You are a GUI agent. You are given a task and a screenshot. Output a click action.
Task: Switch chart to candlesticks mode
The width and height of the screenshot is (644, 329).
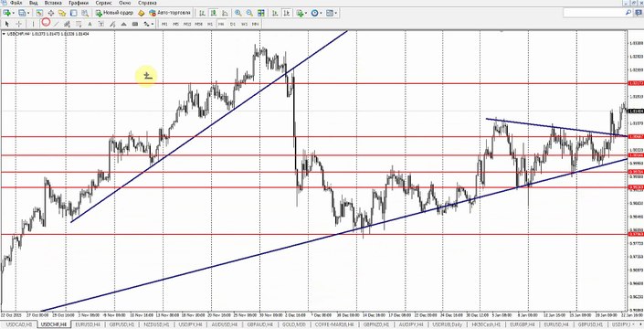pos(213,13)
